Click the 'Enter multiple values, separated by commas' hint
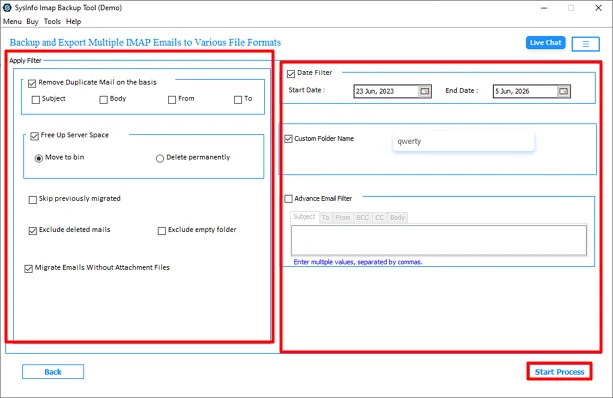This screenshot has height=398, width=613. (x=358, y=262)
